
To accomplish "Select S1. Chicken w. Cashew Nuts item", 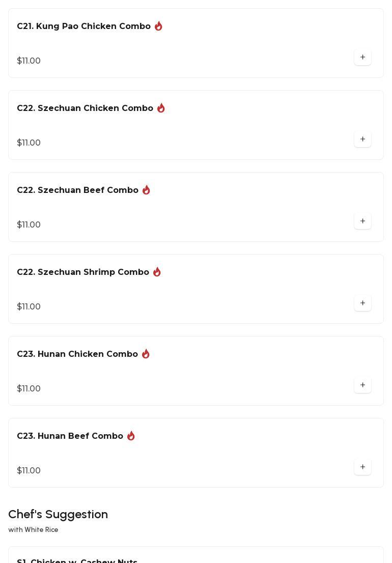I will pos(77,560).
